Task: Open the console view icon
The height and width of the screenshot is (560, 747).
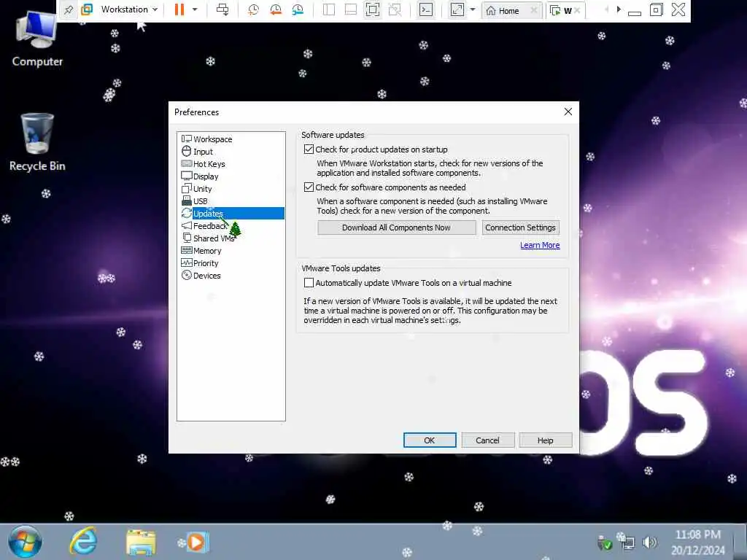Action: click(426, 9)
